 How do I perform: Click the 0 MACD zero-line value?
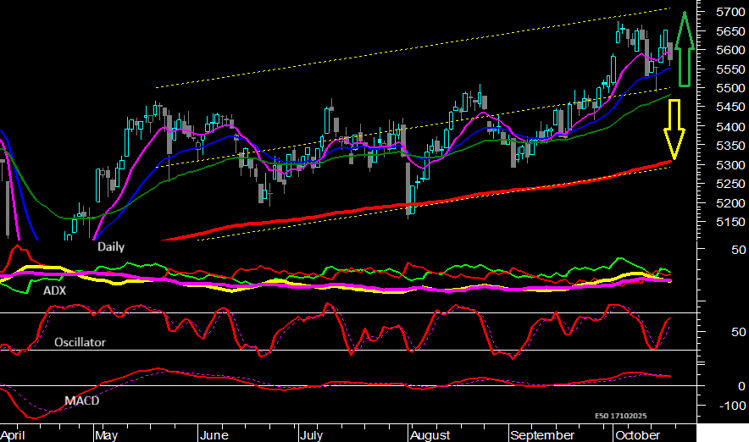click(741, 386)
